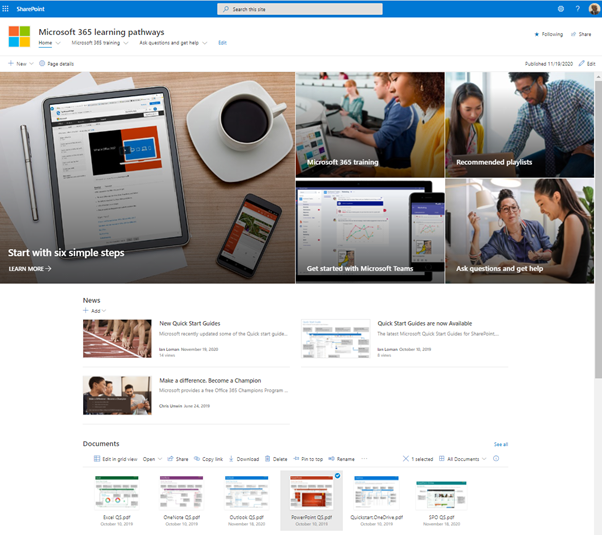602x535 pixels.
Task: Click the Delete trash icon
Action: coord(267,459)
